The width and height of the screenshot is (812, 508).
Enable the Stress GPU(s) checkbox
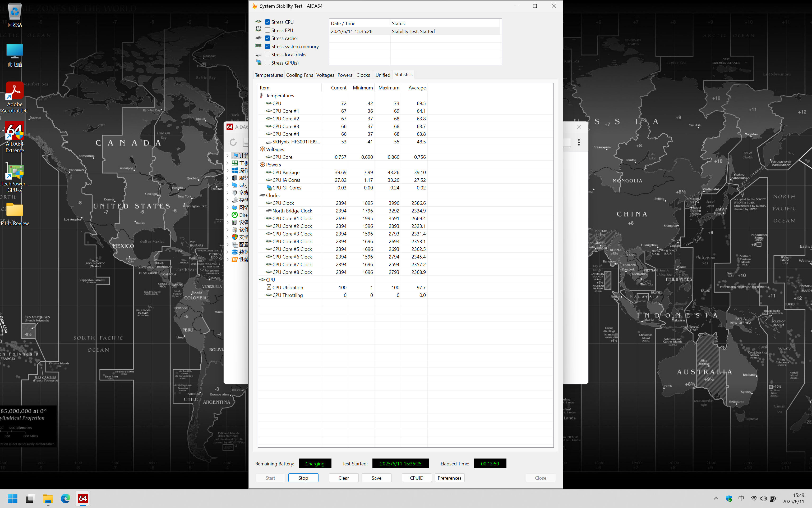pos(267,63)
